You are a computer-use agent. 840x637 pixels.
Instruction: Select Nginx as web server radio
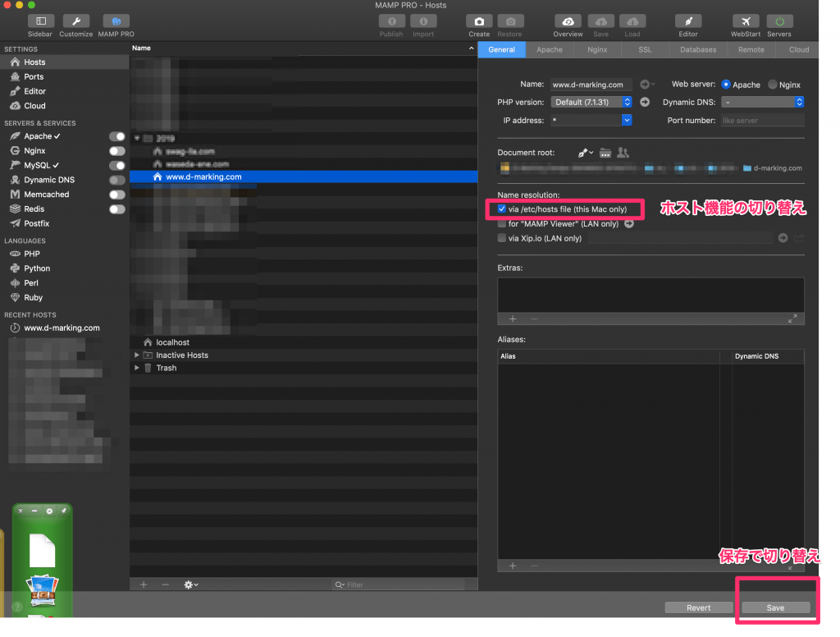pos(773,85)
